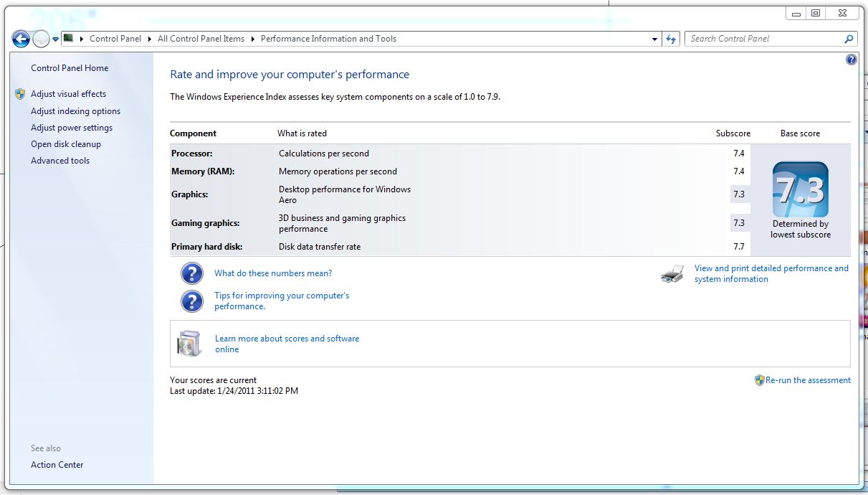Re-run the assessment

pyautogui.click(x=808, y=380)
